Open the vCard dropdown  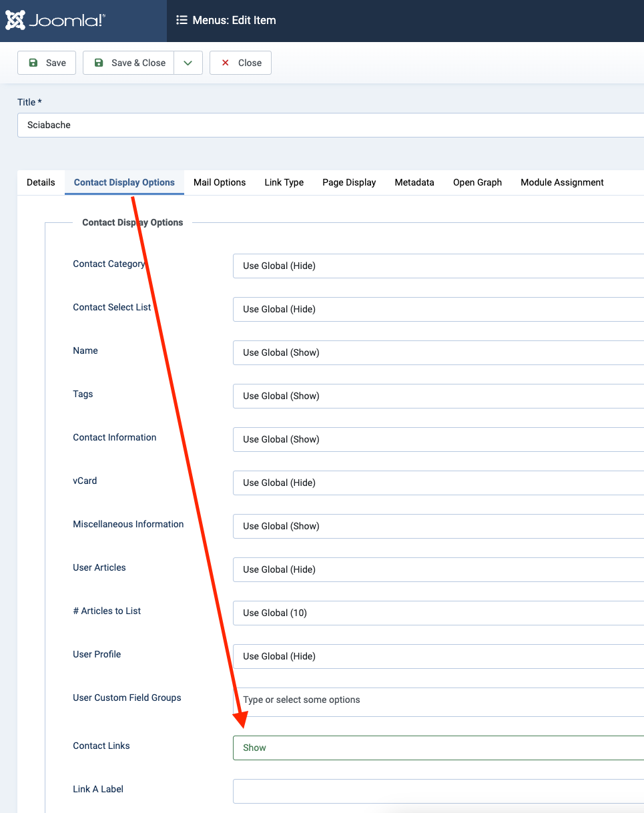(x=438, y=483)
